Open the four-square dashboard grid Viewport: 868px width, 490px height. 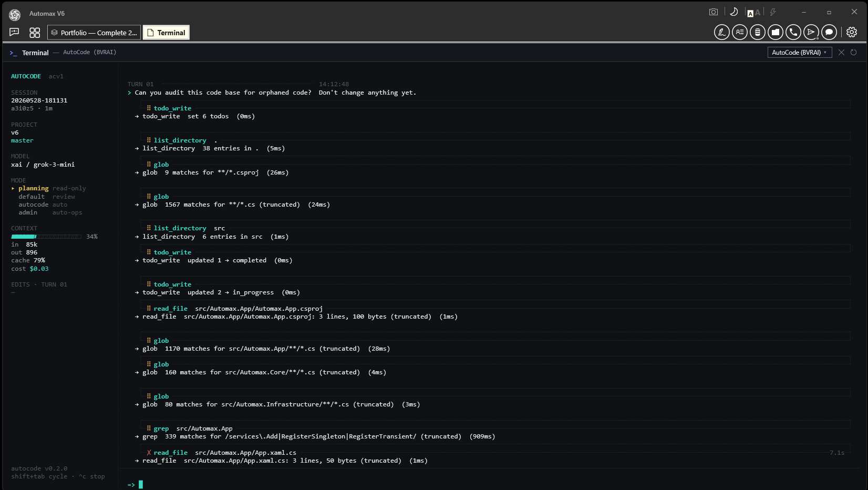pyautogui.click(x=35, y=33)
